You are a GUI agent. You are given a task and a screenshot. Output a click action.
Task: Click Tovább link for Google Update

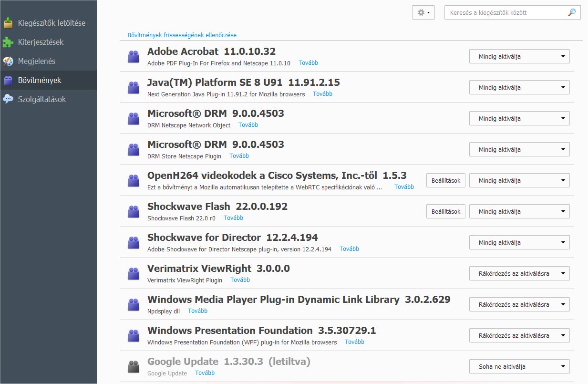(205, 373)
